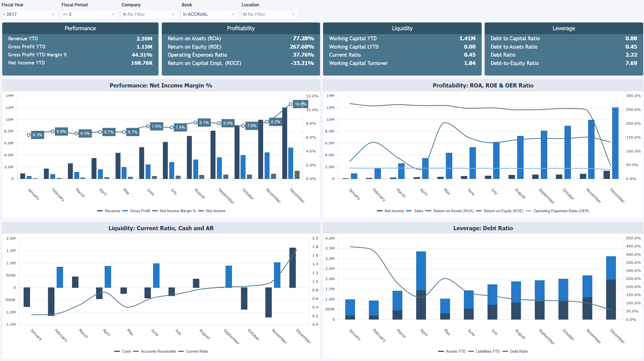Click the Performance panel header
This screenshot has width=644, height=361.
pos(80,28)
